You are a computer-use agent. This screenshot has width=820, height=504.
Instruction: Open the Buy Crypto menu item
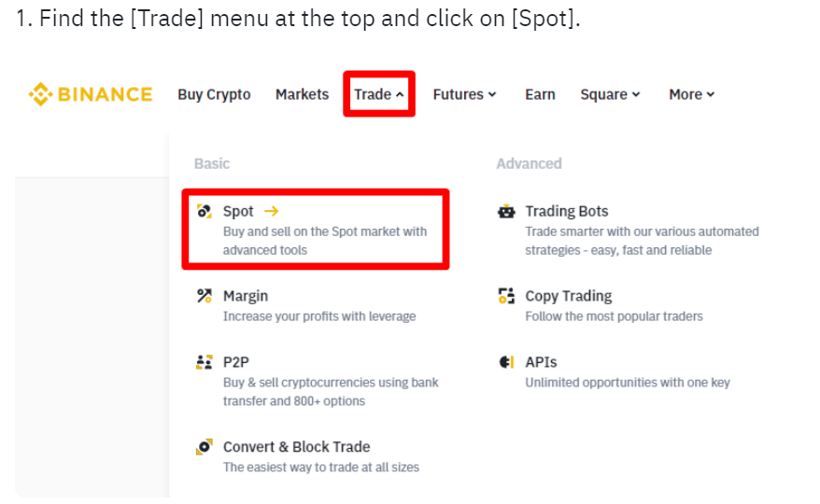214,94
